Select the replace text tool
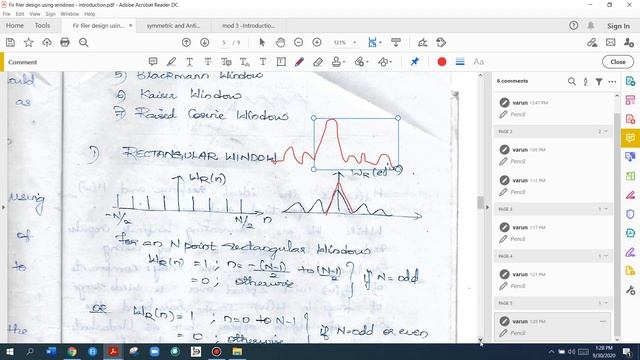640x360 pixels. coord(226,62)
